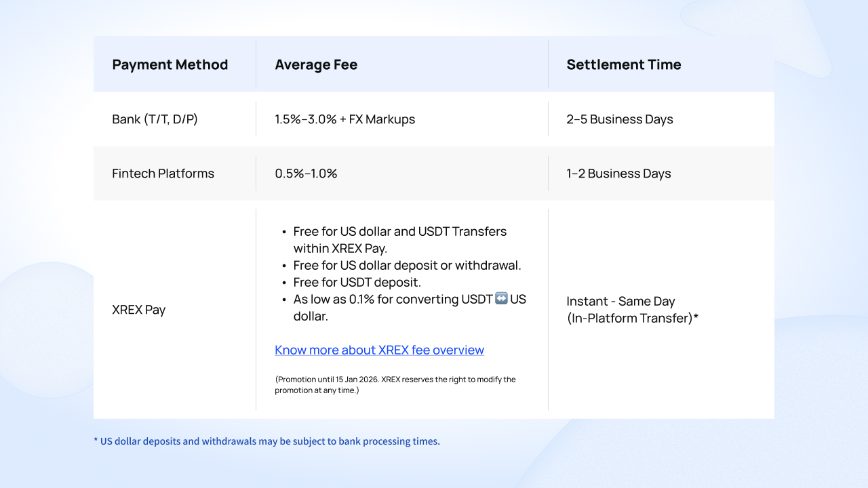The image size is (868, 488).
Task: Select the "(In-Platform Transfer)*" text
Action: point(632,319)
